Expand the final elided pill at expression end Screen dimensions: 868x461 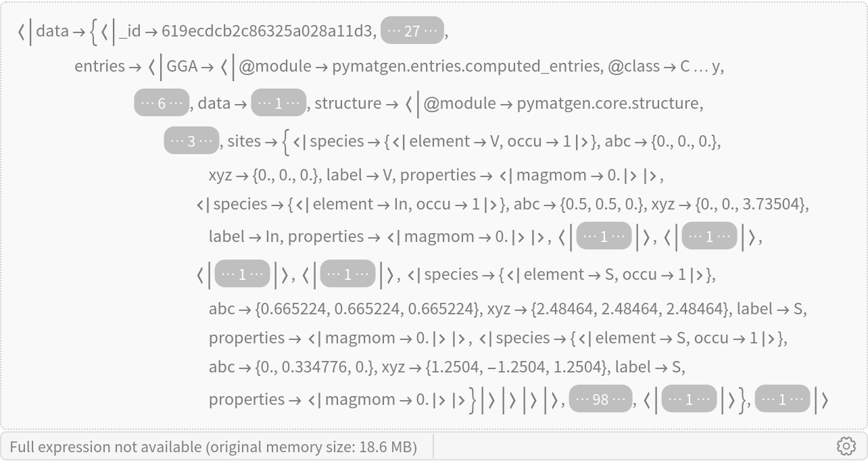point(782,399)
